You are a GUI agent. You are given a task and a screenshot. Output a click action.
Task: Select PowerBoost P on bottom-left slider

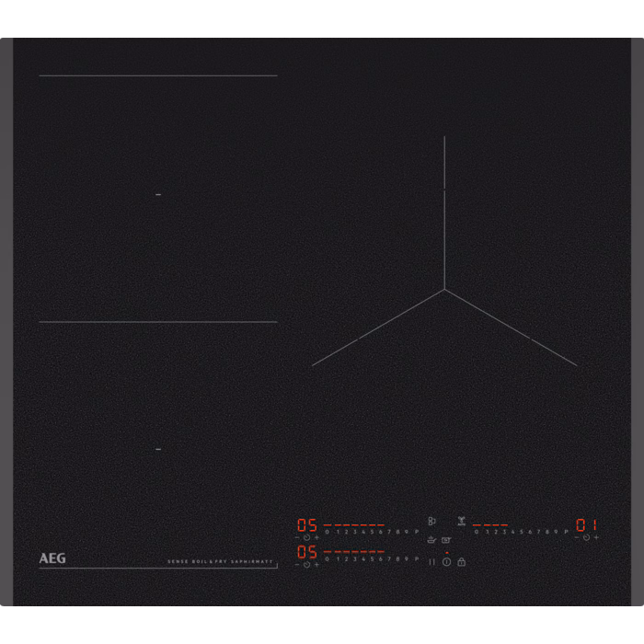point(416,558)
